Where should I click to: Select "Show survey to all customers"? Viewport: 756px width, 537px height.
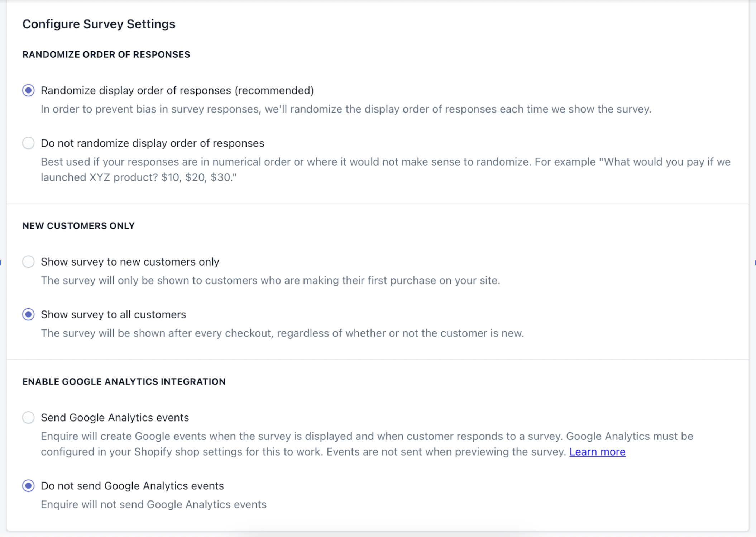(28, 315)
